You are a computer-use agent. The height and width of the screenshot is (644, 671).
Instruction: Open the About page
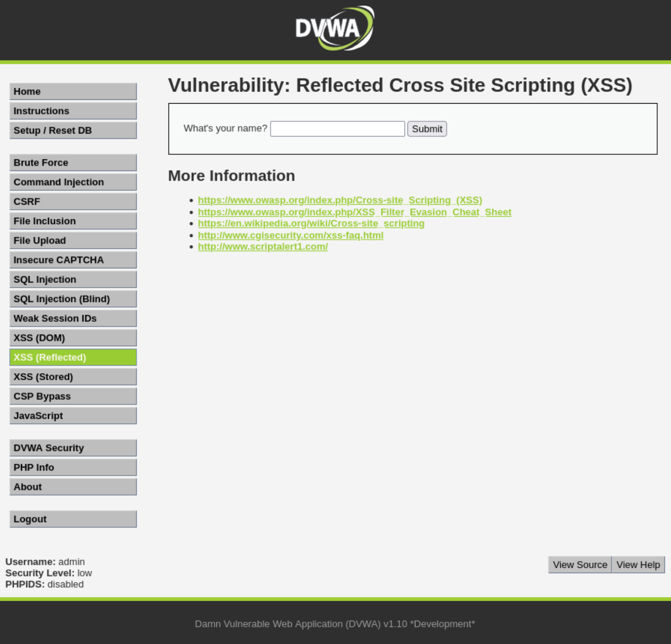pyautogui.click(x=73, y=487)
